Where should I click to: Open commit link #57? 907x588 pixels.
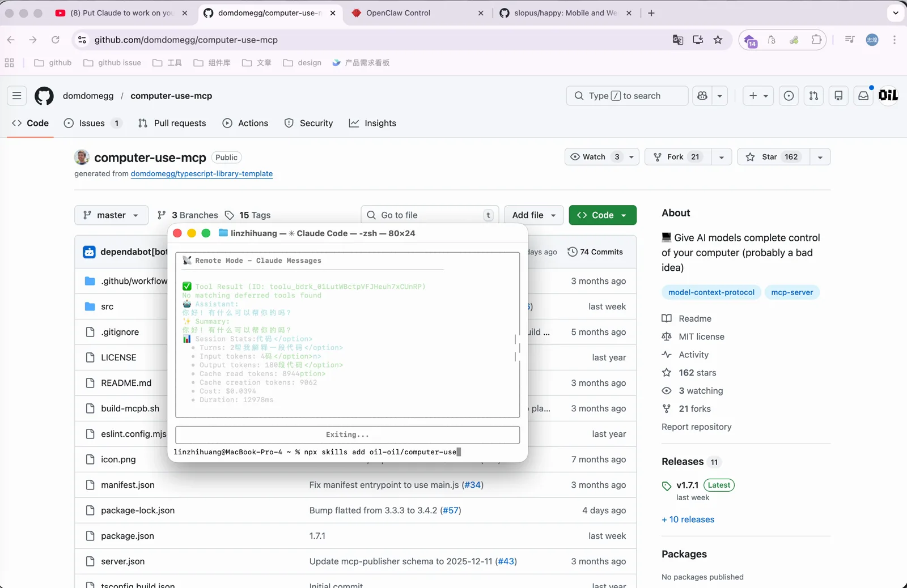(451, 510)
